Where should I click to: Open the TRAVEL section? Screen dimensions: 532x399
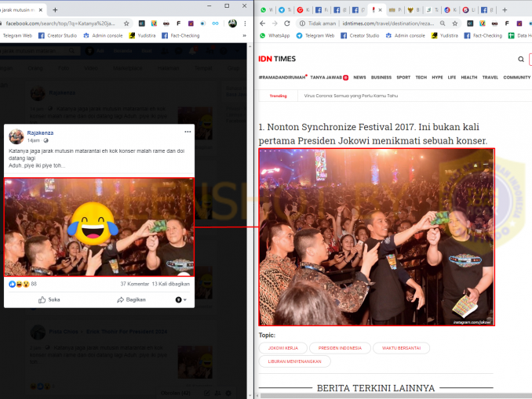[x=490, y=78]
